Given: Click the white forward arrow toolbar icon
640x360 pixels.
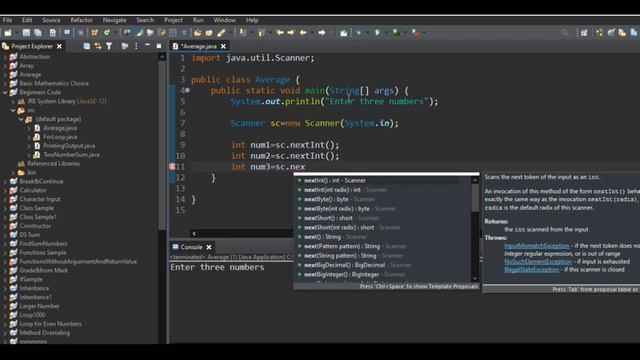Looking at the screenshot, I should click(x=322, y=33).
